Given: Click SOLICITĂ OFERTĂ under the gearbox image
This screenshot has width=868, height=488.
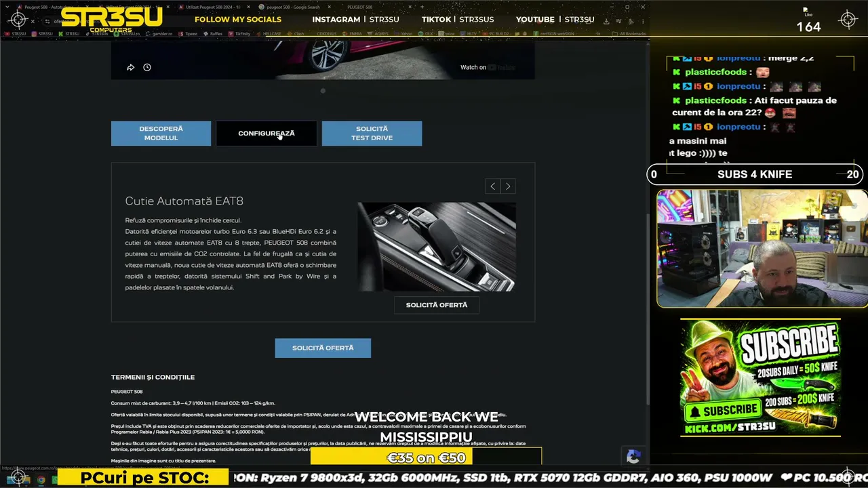Looking at the screenshot, I should [x=437, y=305].
